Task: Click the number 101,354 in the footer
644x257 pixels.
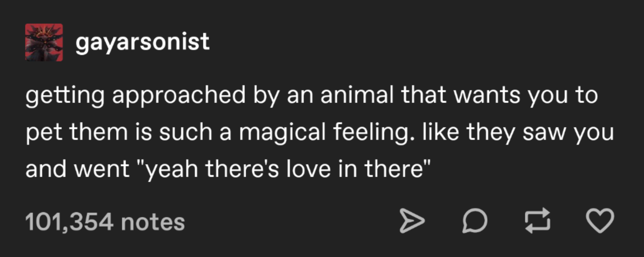Action: pos(69,222)
